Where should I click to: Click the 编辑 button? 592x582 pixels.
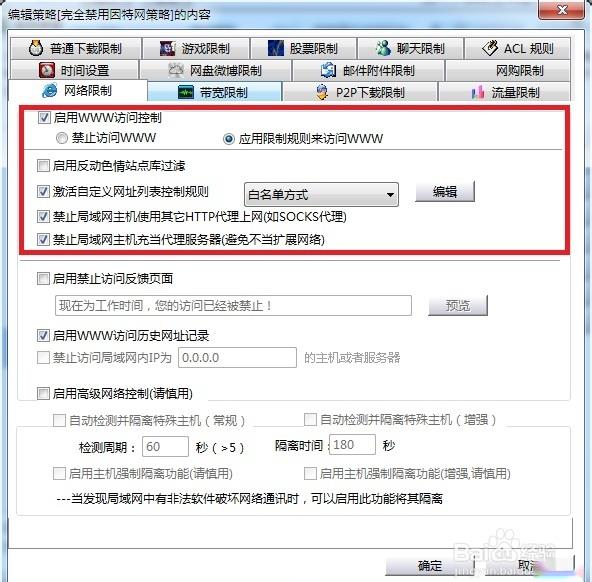(445, 192)
